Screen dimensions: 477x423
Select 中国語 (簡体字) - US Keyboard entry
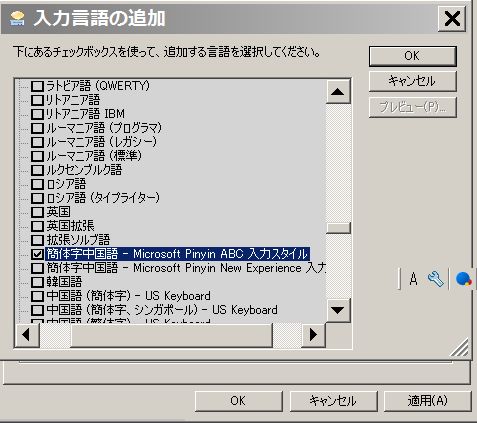tap(128, 296)
